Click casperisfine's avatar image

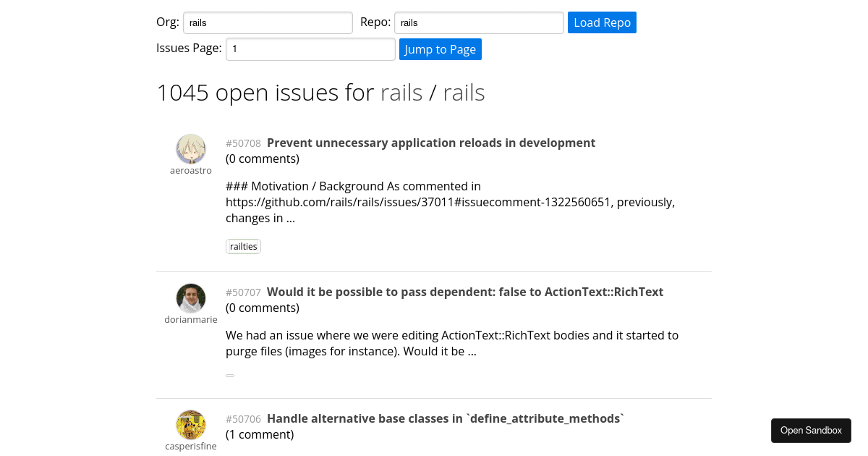(x=191, y=425)
